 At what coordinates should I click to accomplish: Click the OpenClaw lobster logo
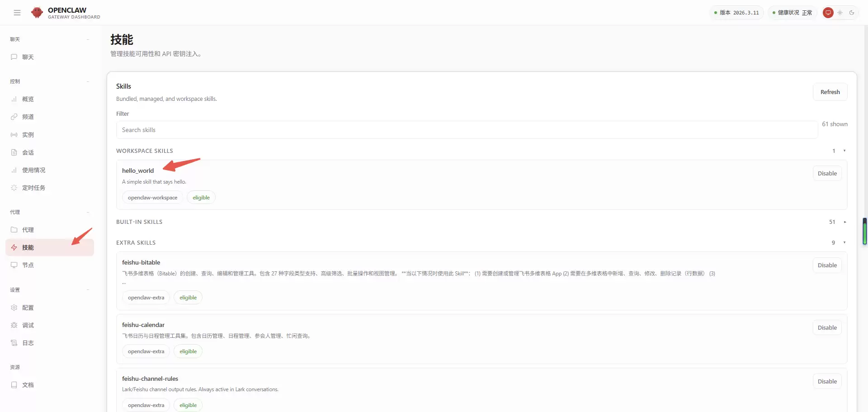click(37, 13)
